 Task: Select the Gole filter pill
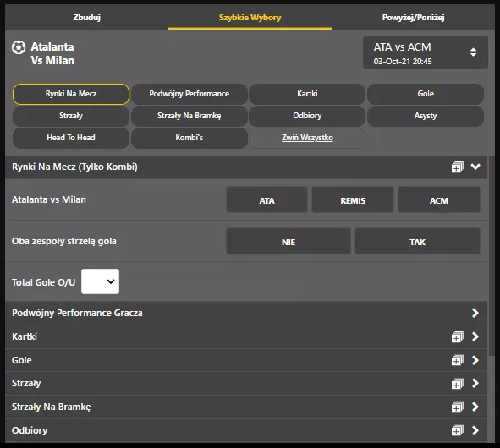pyautogui.click(x=426, y=94)
